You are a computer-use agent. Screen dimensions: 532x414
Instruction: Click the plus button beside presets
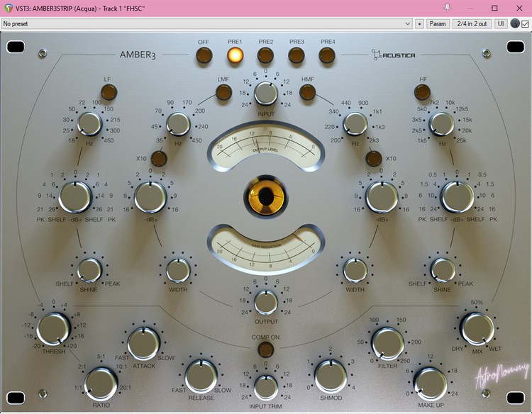point(419,23)
